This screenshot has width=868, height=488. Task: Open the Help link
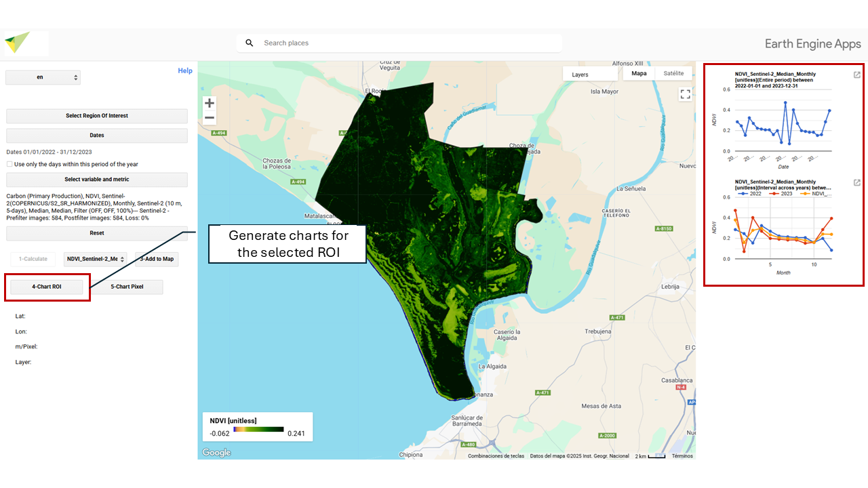(184, 70)
